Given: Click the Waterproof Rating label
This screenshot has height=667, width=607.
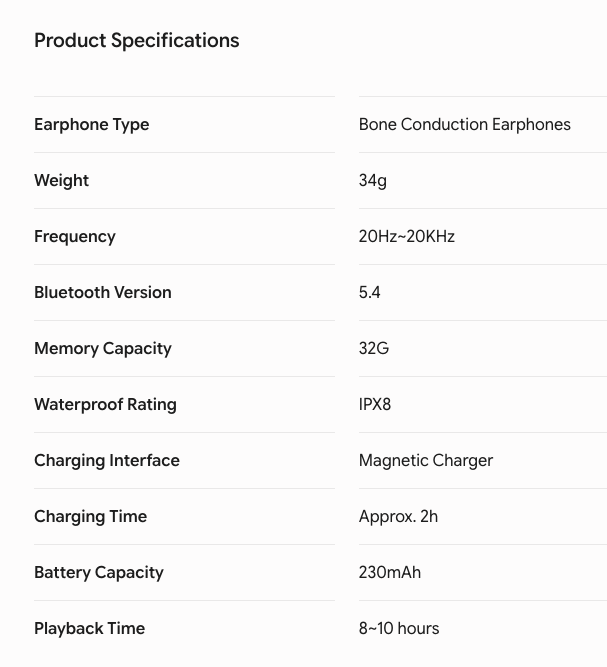Looking at the screenshot, I should coord(105,405).
